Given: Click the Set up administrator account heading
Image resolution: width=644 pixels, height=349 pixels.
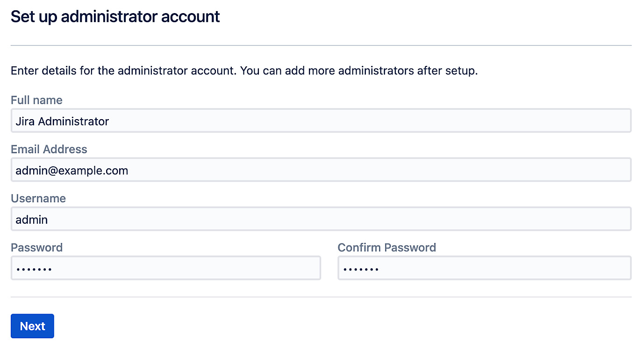Looking at the screenshot, I should click(114, 16).
